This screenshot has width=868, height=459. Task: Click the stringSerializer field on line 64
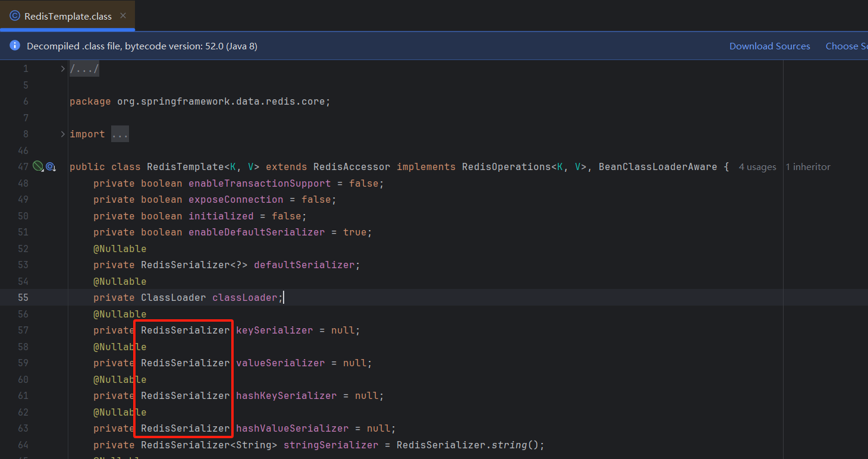coord(331,445)
